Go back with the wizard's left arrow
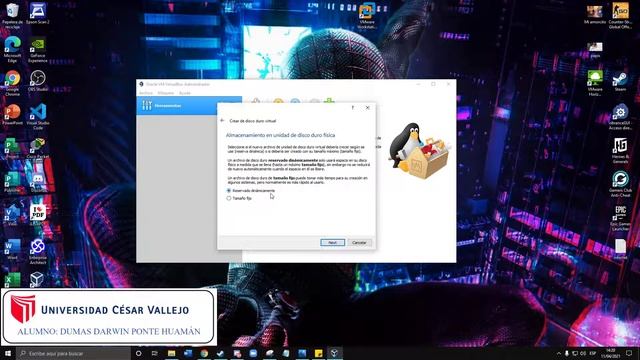The image size is (640, 360). pyautogui.click(x=222, y=120)
